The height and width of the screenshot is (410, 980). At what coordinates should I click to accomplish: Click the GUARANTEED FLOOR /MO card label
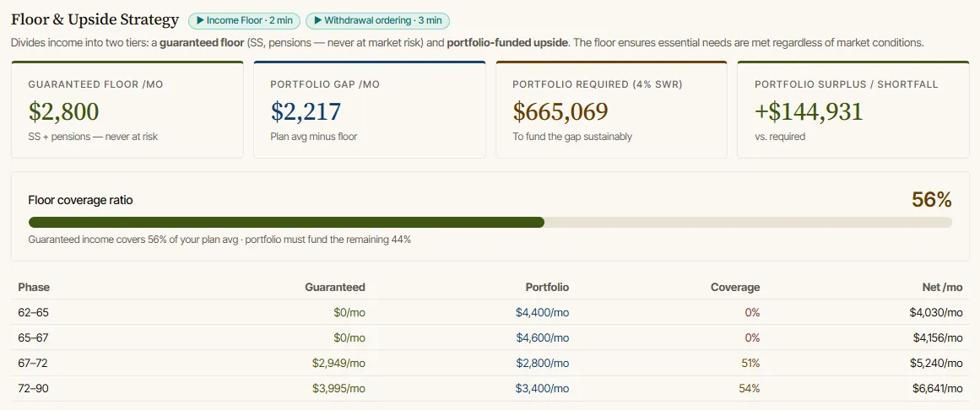tap(95, 84)
